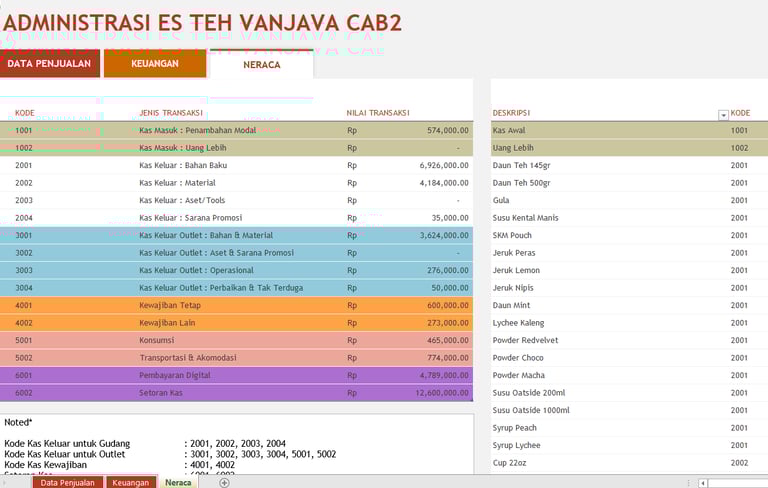Select code cell 3001 in KODE column
The image size is (768, 488).
pyautogui.click(x=24, y=235)
